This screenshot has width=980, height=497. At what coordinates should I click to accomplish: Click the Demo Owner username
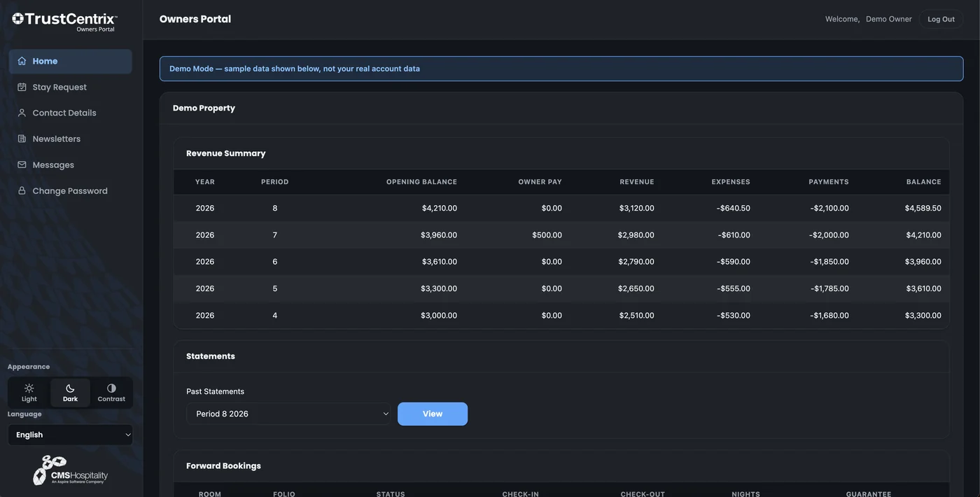(889, 19)
